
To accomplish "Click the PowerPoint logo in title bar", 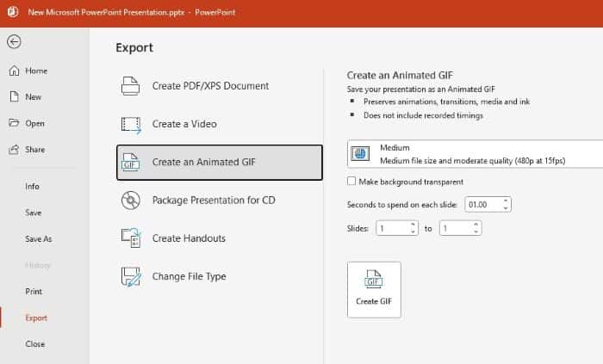I will click(13, 12).
